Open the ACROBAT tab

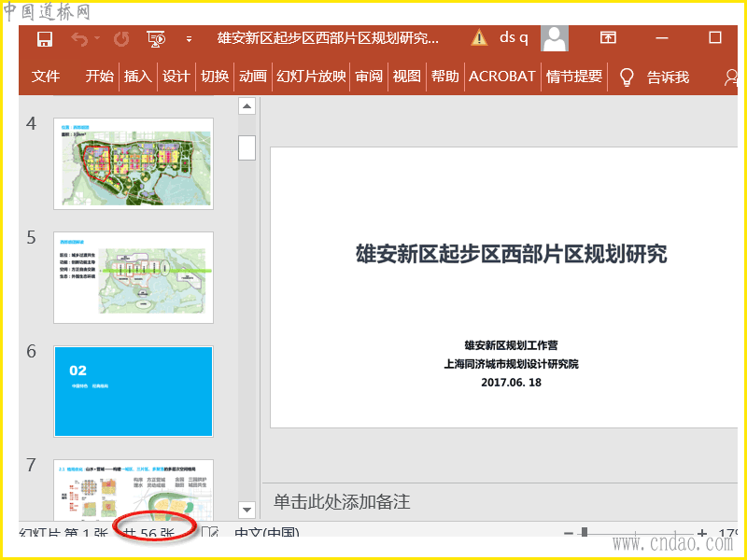[x=502, y=77]
